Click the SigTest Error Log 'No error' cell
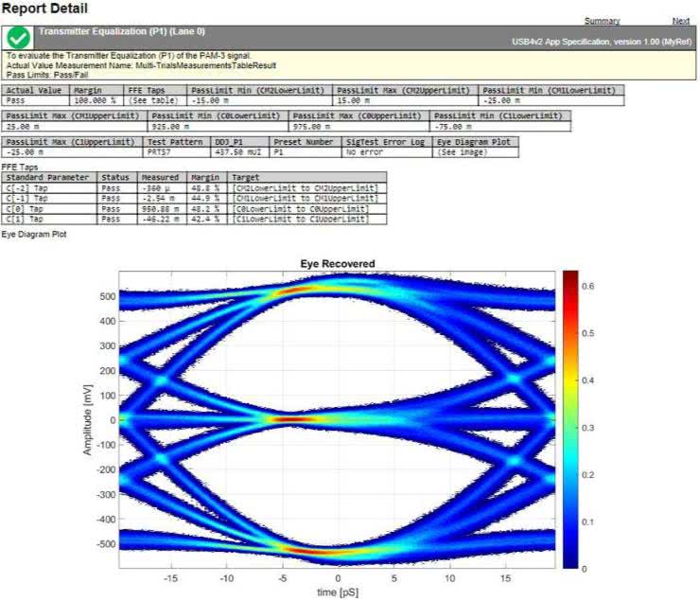Image resolution: width=700 pixels, height=601 pixels. [x=364, y=151]
